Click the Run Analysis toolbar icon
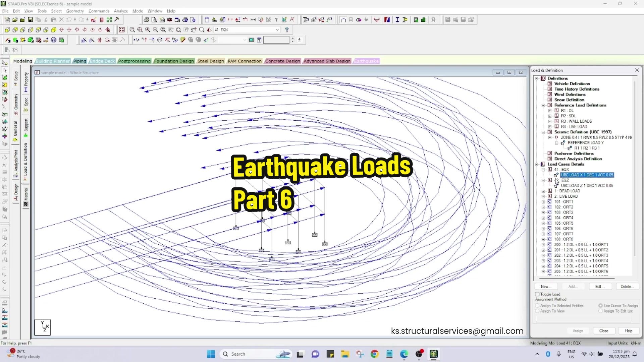Screen dimensions: 644x362 pos(116,19)
